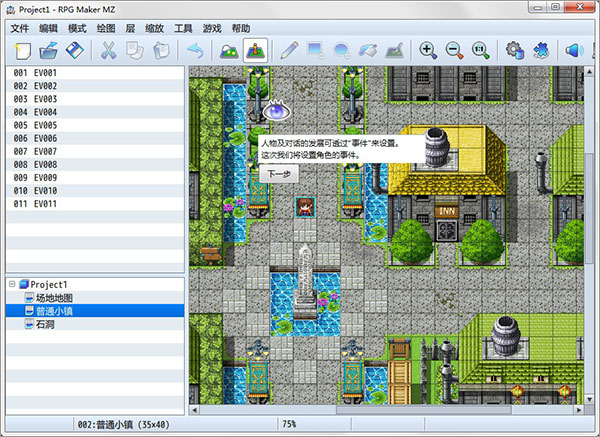Open the 绘图 menu
The width and height of the screenshot is (600, 437).
point(106,28)
